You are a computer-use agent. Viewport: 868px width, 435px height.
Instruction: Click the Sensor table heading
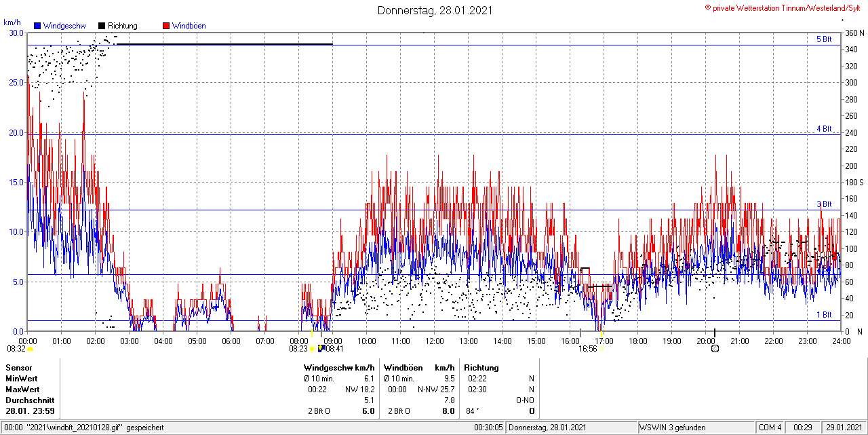point(19,368)
